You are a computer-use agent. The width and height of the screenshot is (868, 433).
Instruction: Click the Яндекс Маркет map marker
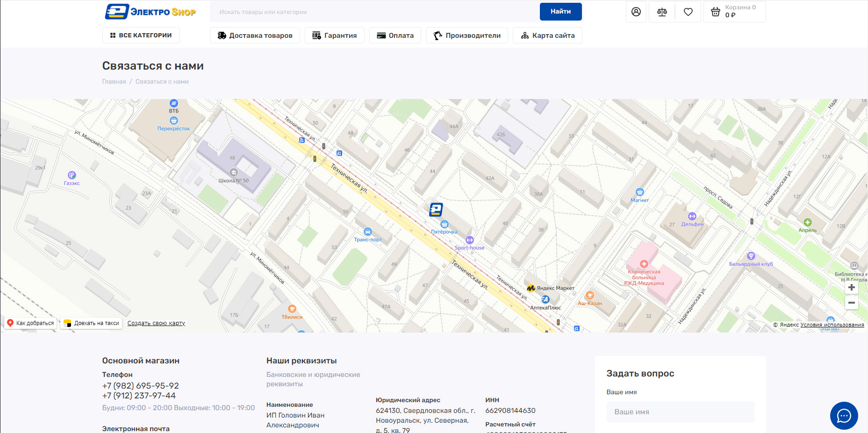click(531, 288)
